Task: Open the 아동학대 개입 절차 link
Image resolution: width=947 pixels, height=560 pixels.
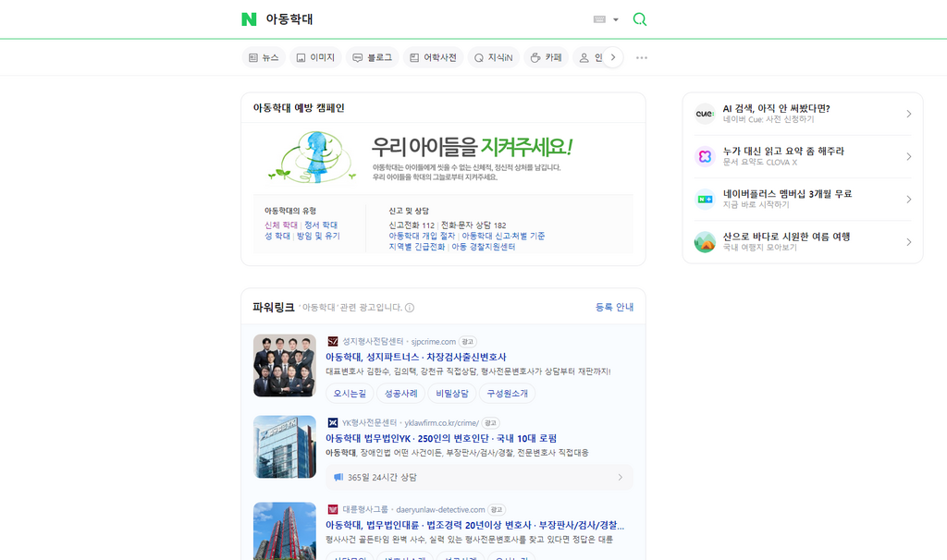Action: (422, 236)
